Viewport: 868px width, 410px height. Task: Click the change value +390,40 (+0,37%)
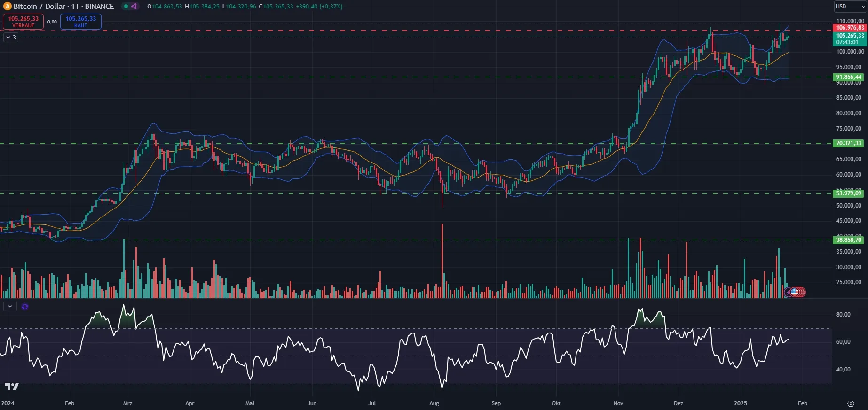[319, 7]
